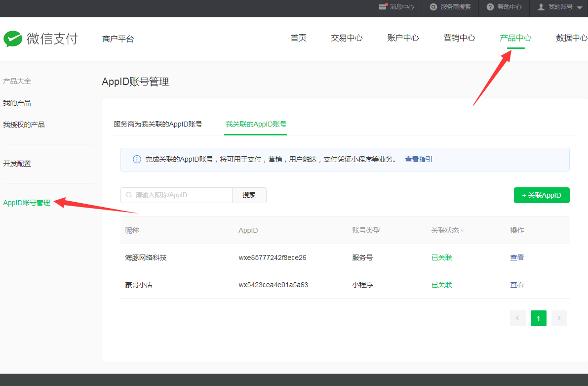
Task: Open 我授权的产品 in sidebar
Action: point(24,125)
